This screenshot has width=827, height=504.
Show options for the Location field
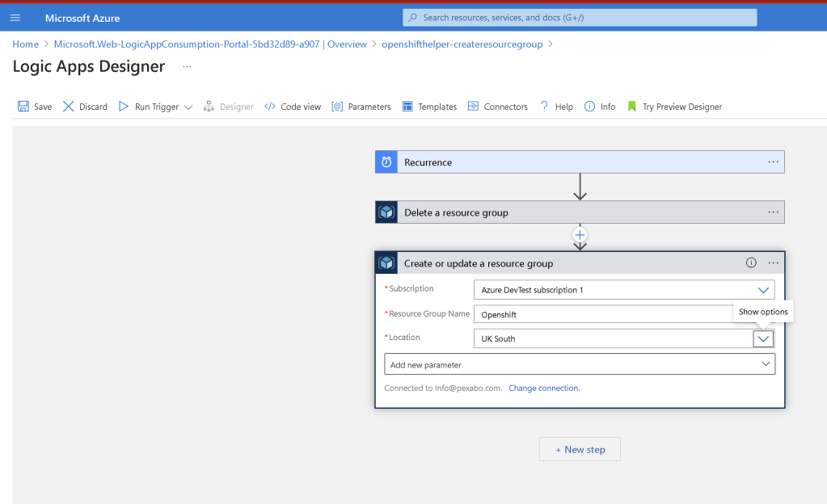coord(763,338)
